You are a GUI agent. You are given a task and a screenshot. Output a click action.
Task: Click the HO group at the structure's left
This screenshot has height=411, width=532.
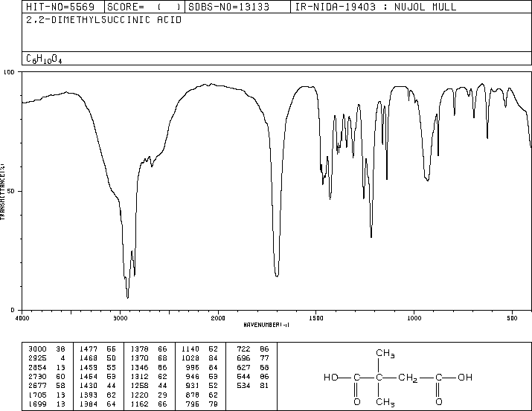pos(331,378)
